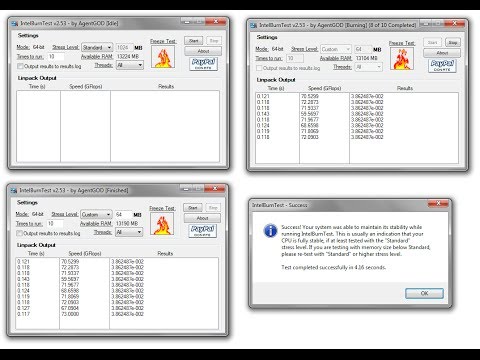Click About button in the Idle window
The width and height of the screenshot is (480, 360).
point(203,51)
